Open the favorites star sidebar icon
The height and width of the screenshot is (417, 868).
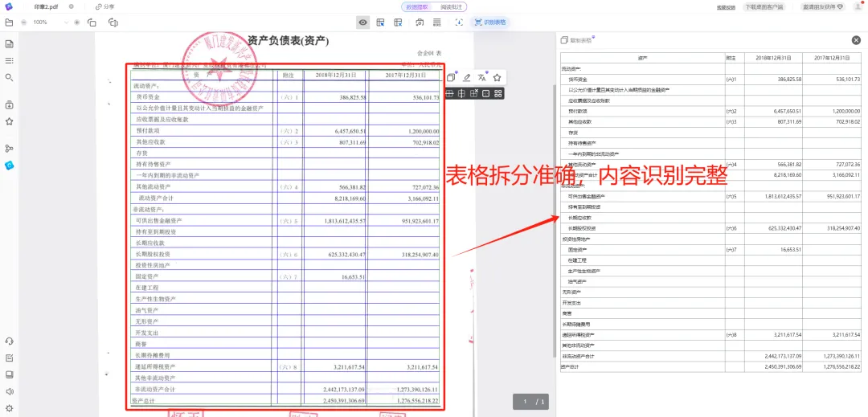[9, 121]
